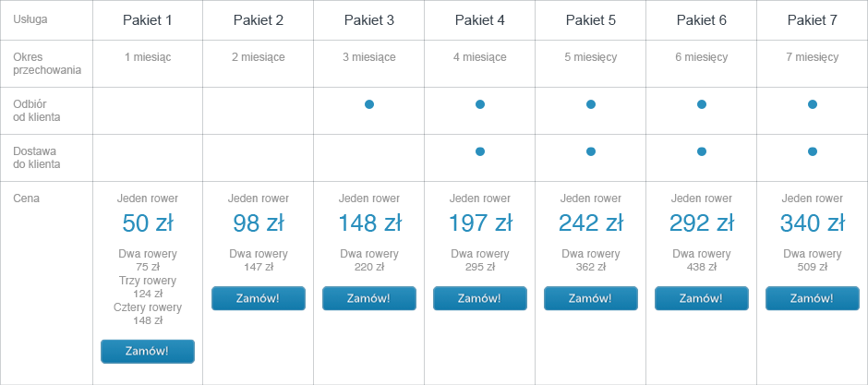Image resolution: width=868 pixels, height=385 pixels.
Task: Select the Pakiet 5 pickup dot indicator
Action: tap(591, 104)
